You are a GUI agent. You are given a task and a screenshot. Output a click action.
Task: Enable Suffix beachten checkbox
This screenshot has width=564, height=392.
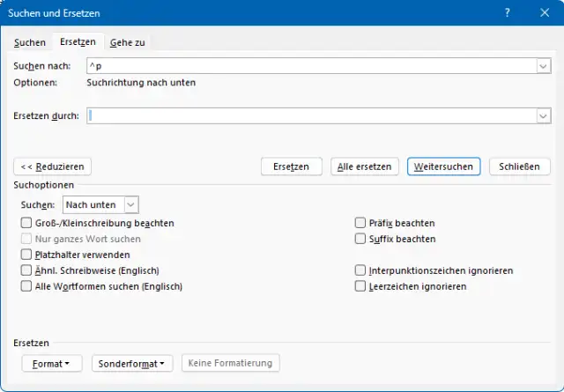tap(360, 239)
